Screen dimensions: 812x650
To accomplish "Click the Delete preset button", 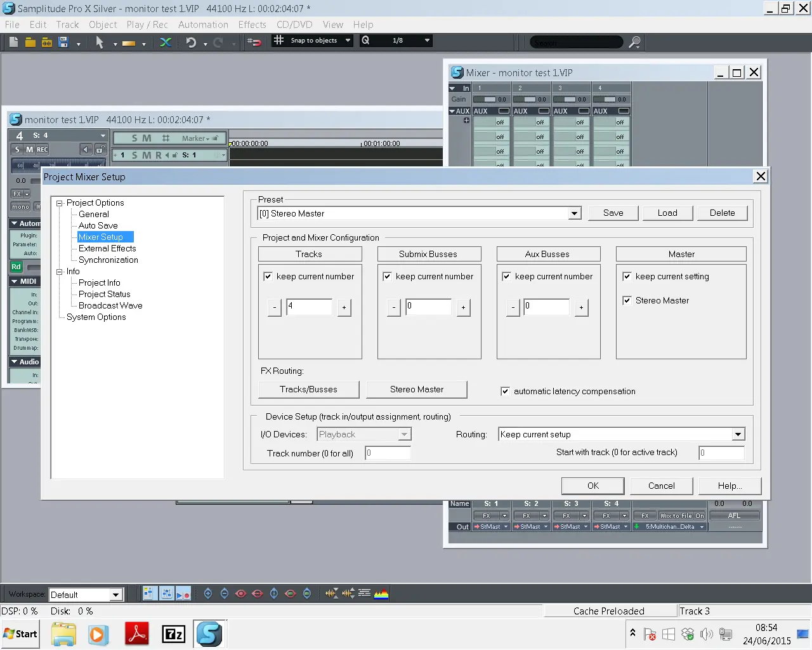I will [x=723, y=213].
